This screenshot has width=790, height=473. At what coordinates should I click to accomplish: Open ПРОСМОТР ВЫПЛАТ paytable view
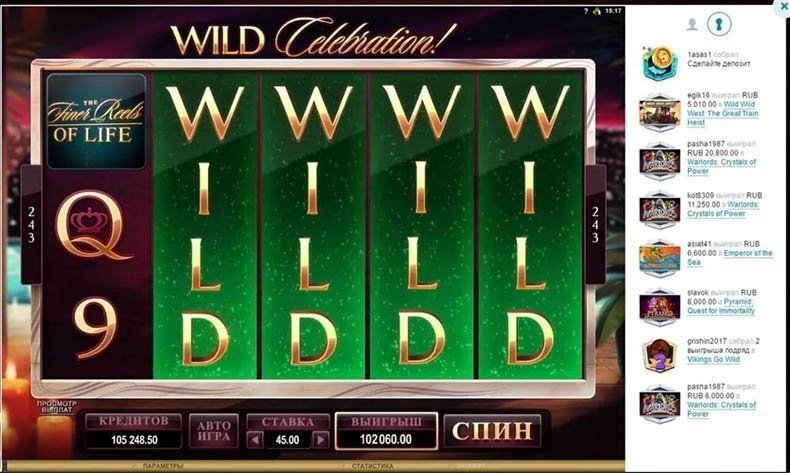56,407
